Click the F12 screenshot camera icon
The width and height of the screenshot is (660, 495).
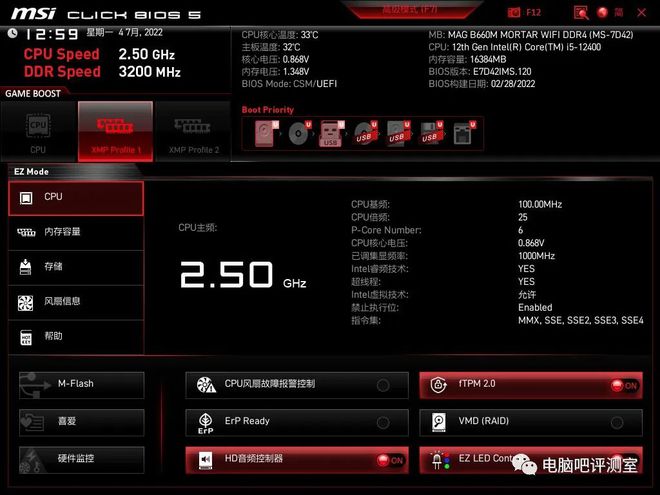514,13
